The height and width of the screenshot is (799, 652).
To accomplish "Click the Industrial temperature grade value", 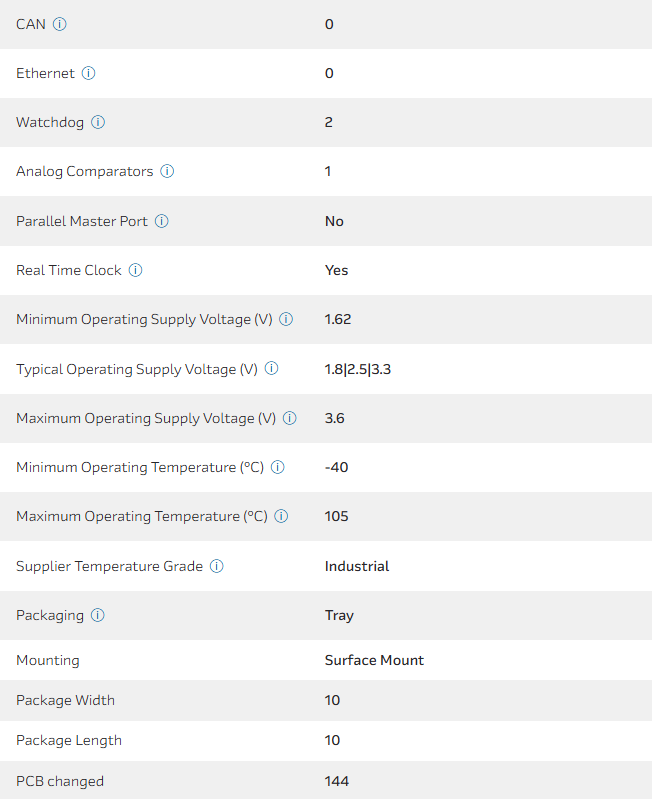I will (357, 566).
